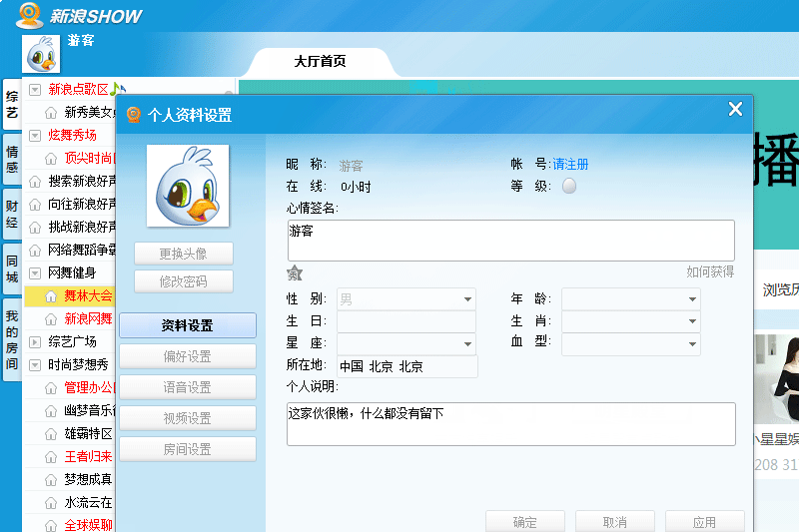Collapse the 新浪点歌区 tree group
This screenshot has height=532, width=799.
[x=35, y=90]
